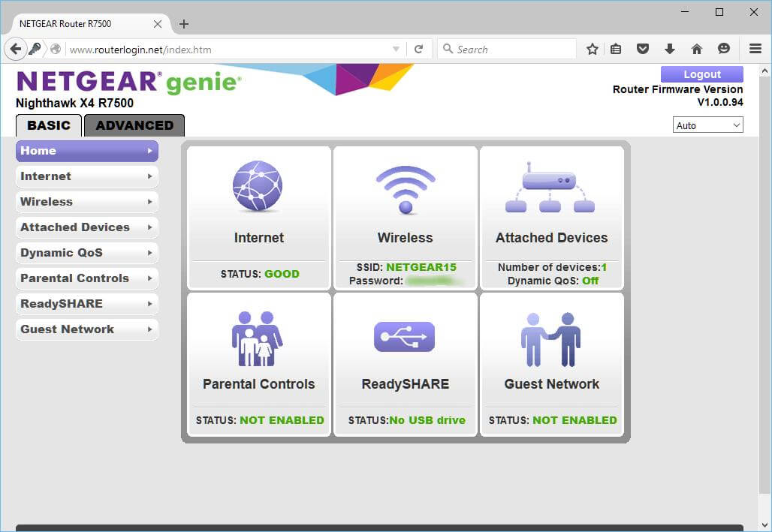Select the BASIC tab
This screenshot has width=772, height=532.
[49, 125]
